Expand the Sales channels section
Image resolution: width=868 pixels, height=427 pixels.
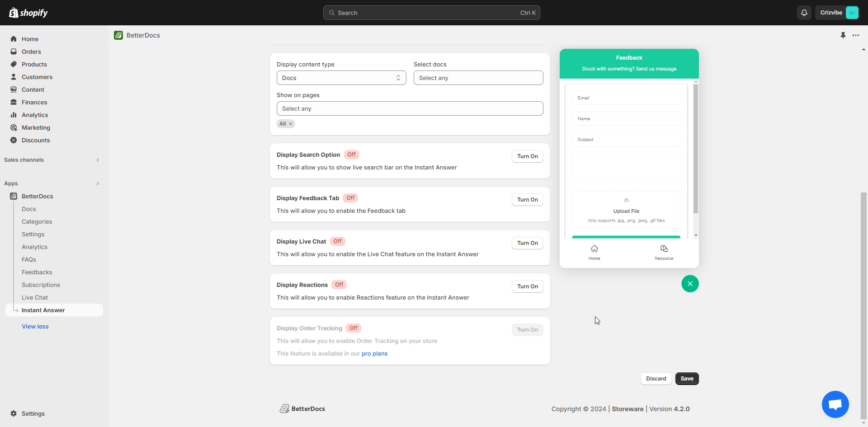98,160
